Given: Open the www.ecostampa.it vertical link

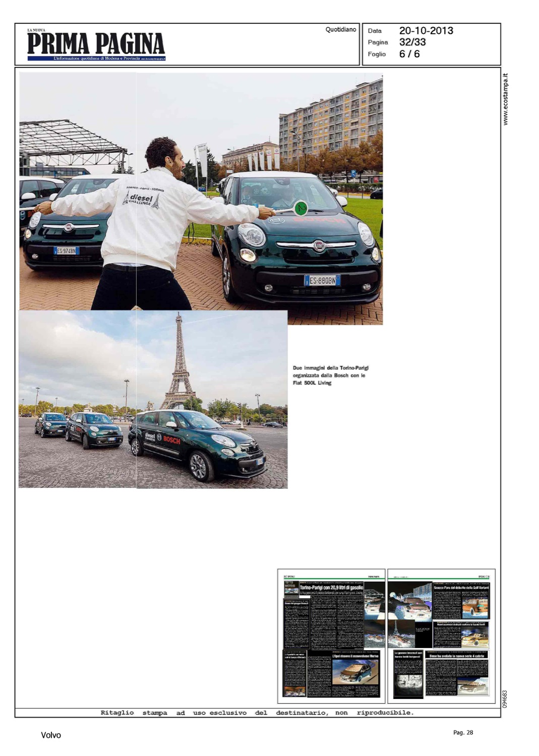Looking at the screenshot, I should [506, 99].
